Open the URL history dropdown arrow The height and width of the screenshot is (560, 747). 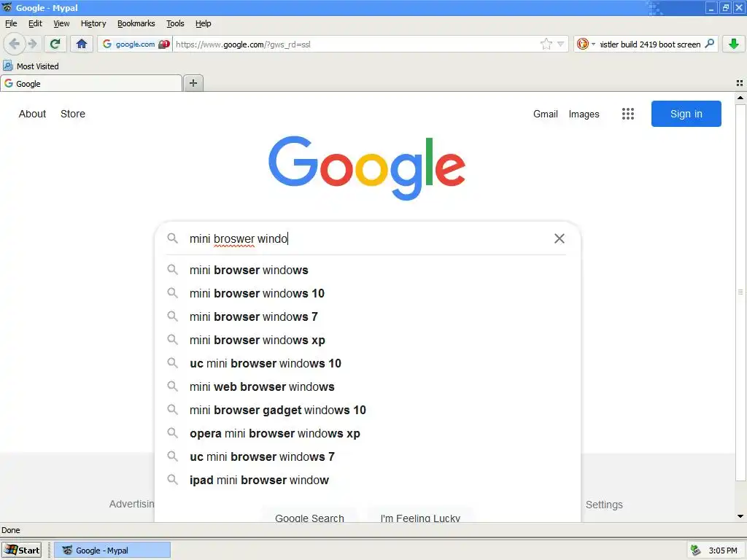561,44
